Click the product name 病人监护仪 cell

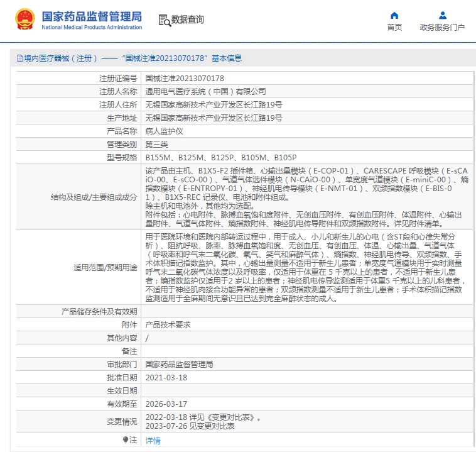(164, 131)
